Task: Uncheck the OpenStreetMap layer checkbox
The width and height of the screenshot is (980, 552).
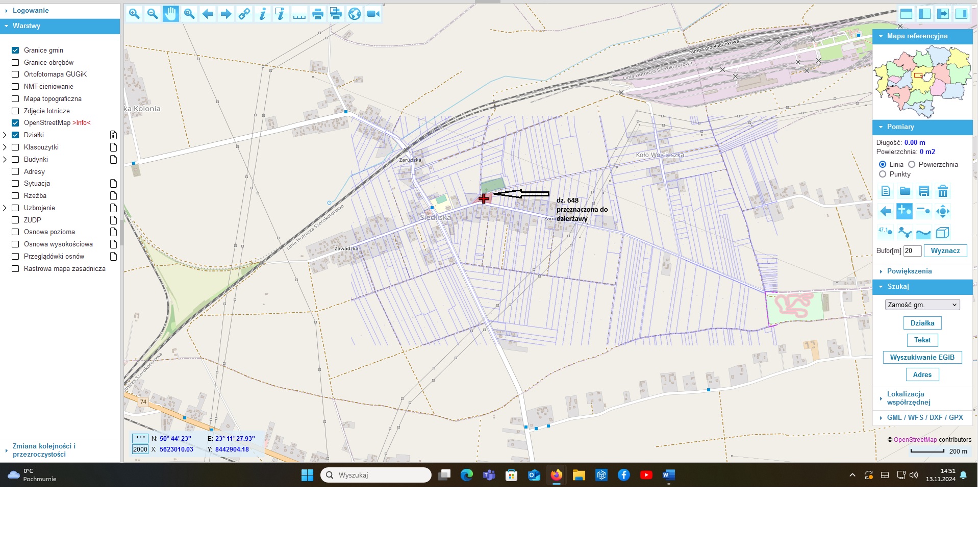Action: pos(15,123)
